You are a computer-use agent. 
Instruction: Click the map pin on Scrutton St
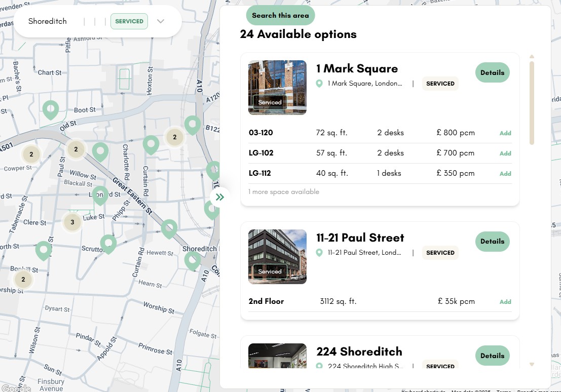(108, 244)
